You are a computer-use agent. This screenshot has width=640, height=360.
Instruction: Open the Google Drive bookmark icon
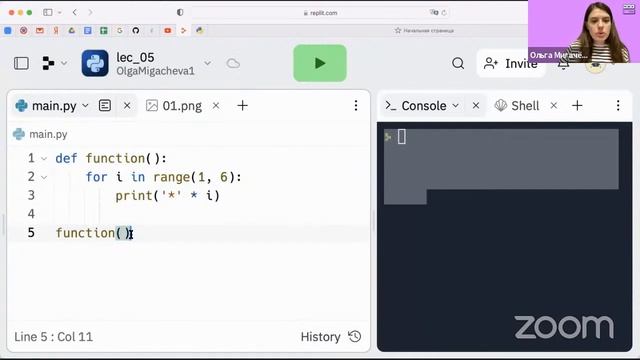pos(71,30)
